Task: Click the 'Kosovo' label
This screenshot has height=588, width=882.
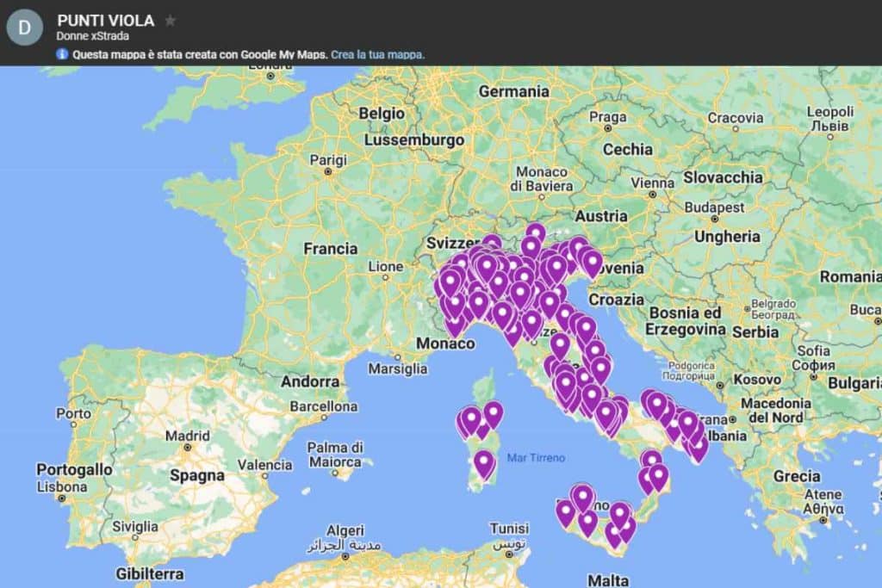Action: [757, 380]
